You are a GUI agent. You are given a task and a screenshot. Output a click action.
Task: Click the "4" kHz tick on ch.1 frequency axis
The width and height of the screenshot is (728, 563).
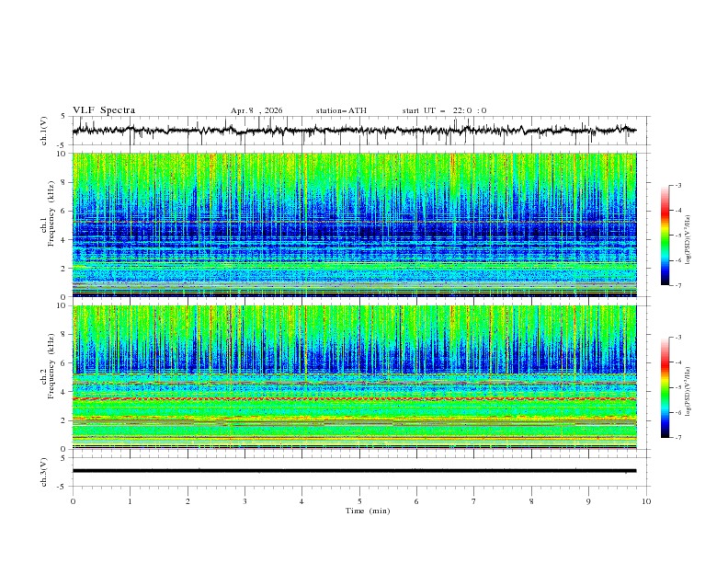pos(63,240)
